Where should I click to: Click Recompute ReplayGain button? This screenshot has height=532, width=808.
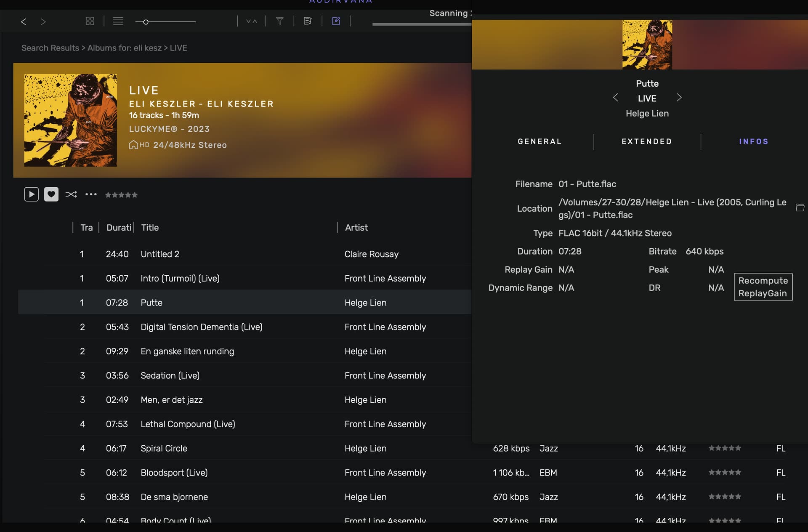(x=763, y=287)
